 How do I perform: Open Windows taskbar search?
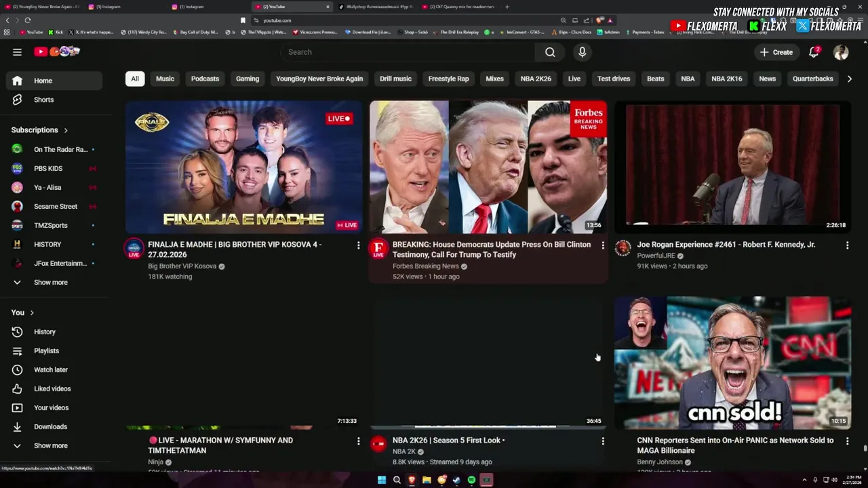[x=397, y=480]
